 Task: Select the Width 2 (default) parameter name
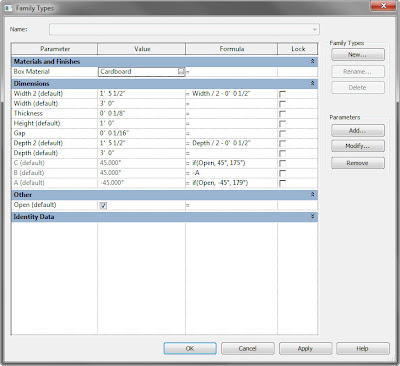click(x=38, y=94)
